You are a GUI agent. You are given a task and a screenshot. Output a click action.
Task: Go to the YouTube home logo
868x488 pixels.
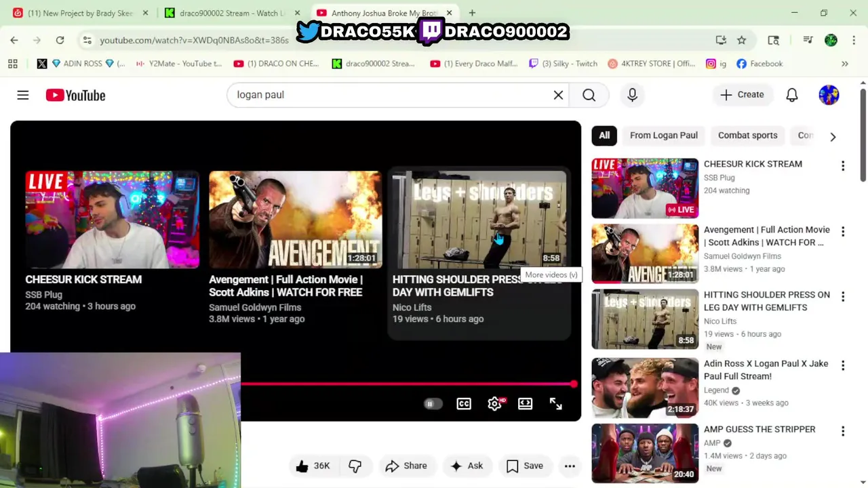click(x=75, y=96)
